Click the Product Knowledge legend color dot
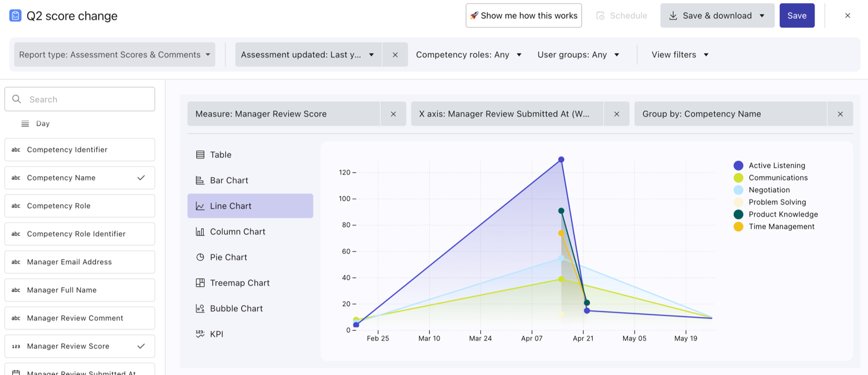 [738, 214]
